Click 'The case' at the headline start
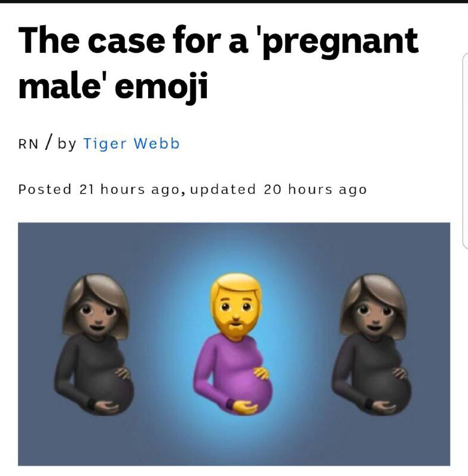 (x=92, y=40)
